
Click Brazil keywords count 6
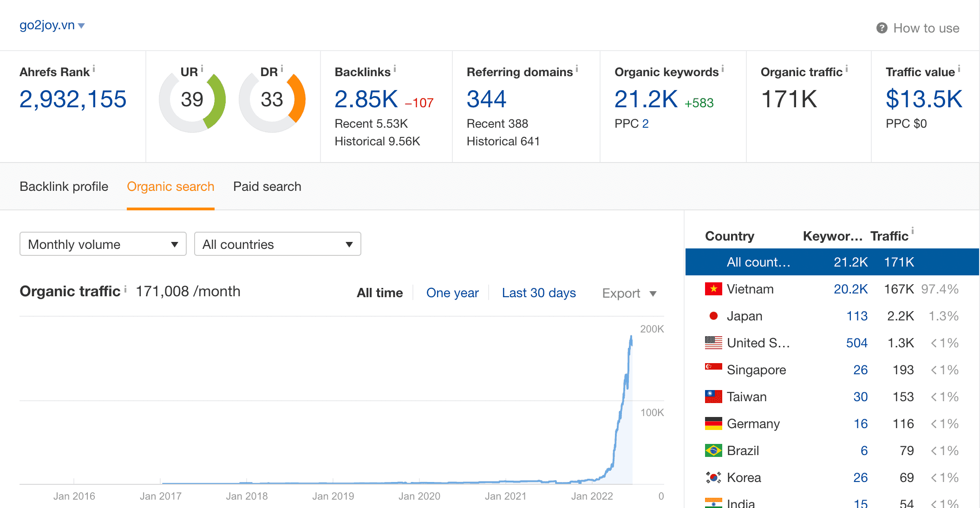coord(864,450)
